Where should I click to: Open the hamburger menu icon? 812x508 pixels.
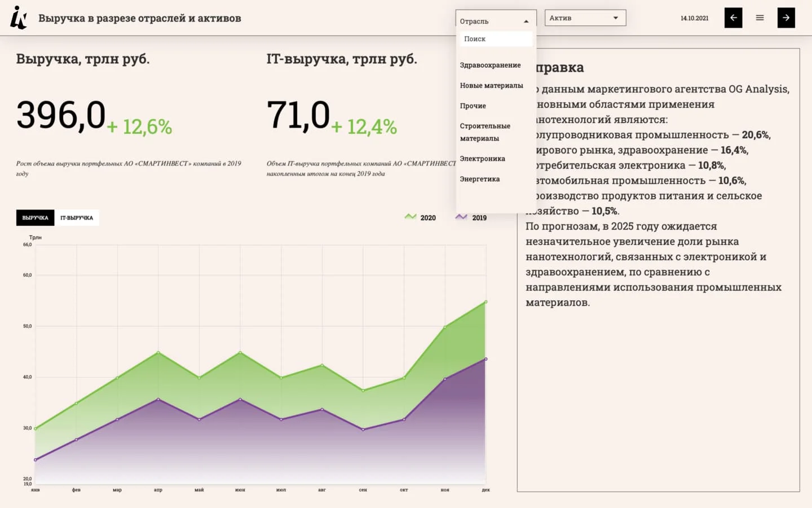tap(760, 18)
